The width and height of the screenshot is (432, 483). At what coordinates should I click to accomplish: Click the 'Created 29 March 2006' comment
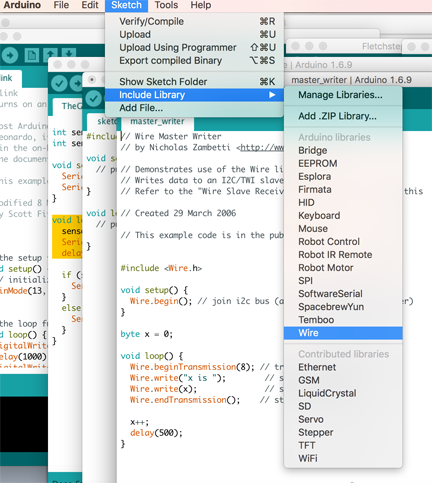(x=178, y=213)
